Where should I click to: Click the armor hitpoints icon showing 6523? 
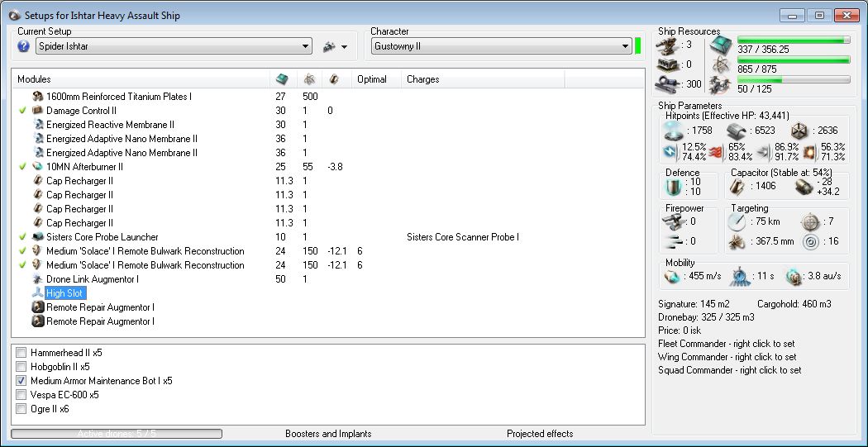pyautogui.click(x=737, y=131)
